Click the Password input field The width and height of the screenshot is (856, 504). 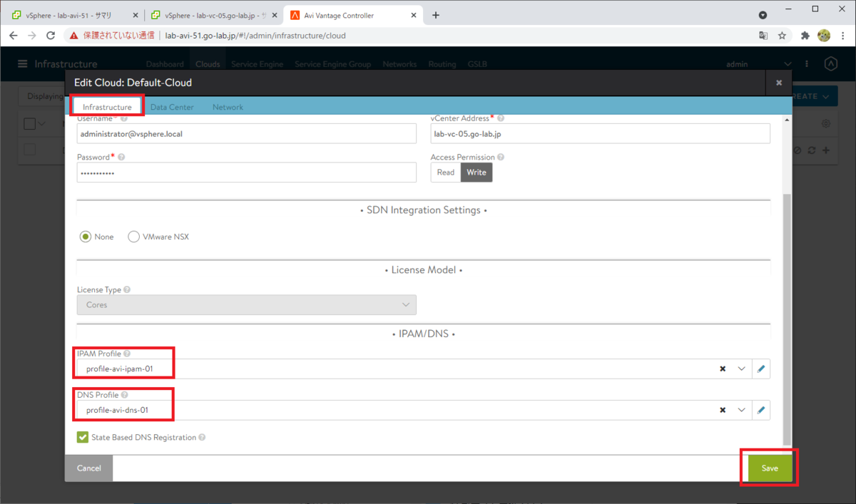pyautogui.click(x=246, y=173)
